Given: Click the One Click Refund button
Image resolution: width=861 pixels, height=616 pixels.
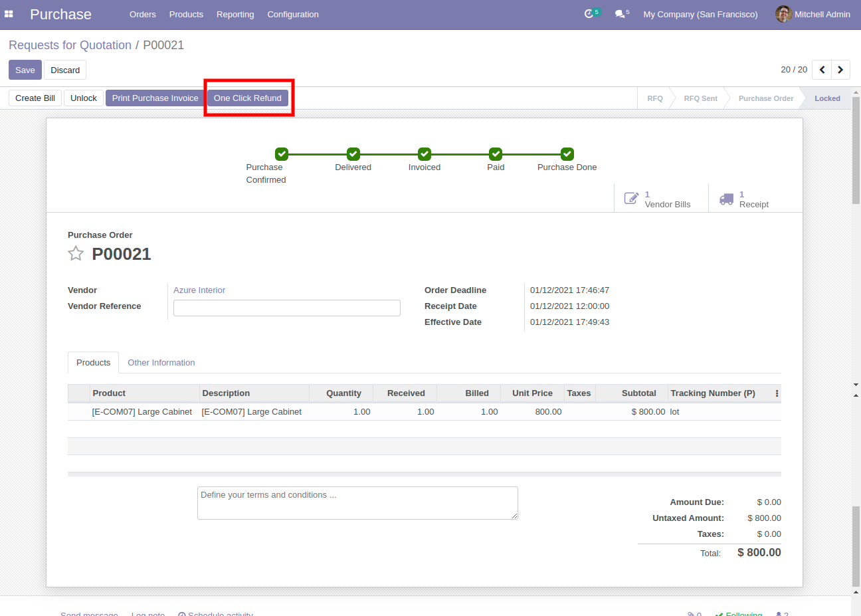Looking at the screenshot, I should (x=248, y=98).
